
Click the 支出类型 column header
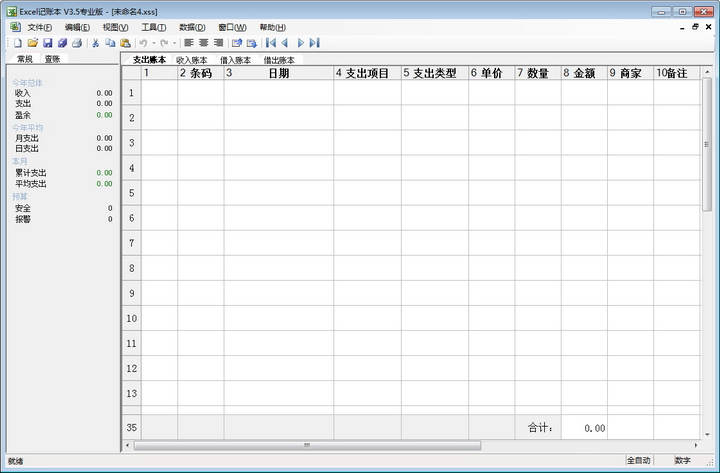(435, 73)
